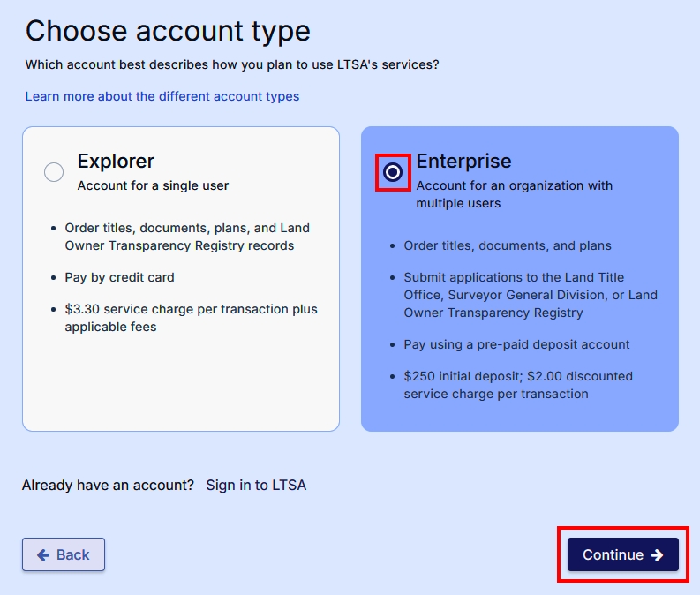Click 'Account for an organization with multiple users'
The width and height of the screenshot is (700, 595).
(515, 194)
